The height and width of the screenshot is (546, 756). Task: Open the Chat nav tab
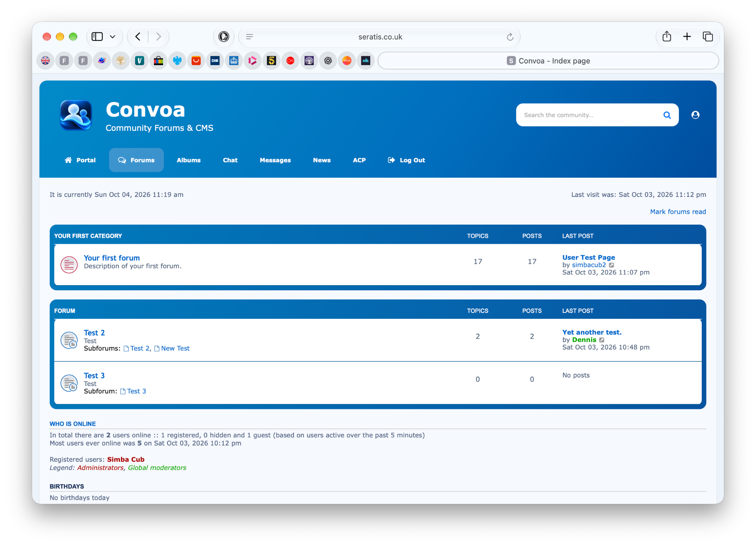tap(230, 160)
